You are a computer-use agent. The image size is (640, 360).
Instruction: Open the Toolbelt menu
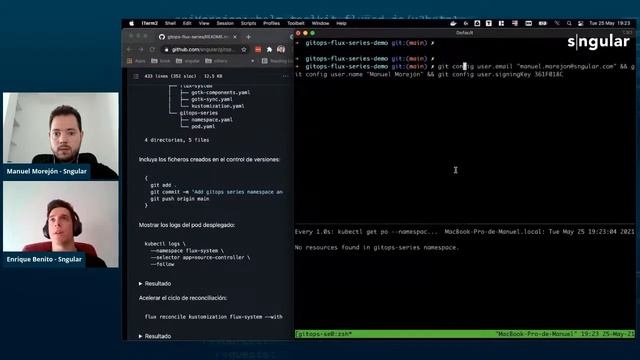(x=296, y=23)
